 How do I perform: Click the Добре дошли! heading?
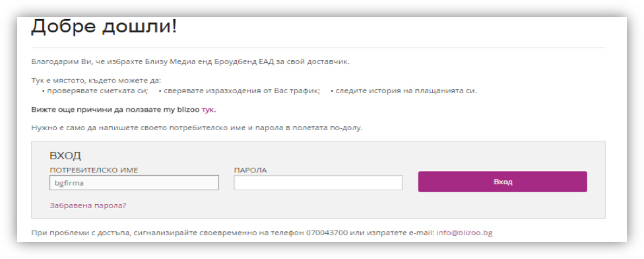click(x=104, y=26)
